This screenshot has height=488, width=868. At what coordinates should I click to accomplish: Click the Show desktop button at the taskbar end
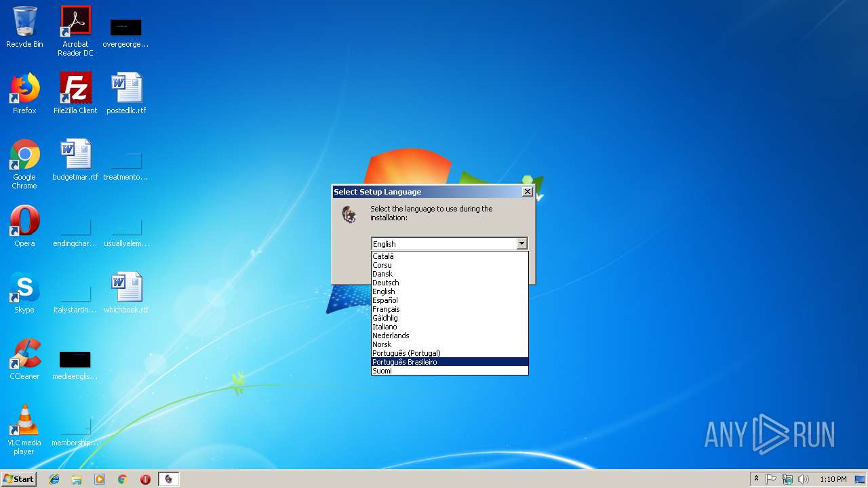click(861, 479)
